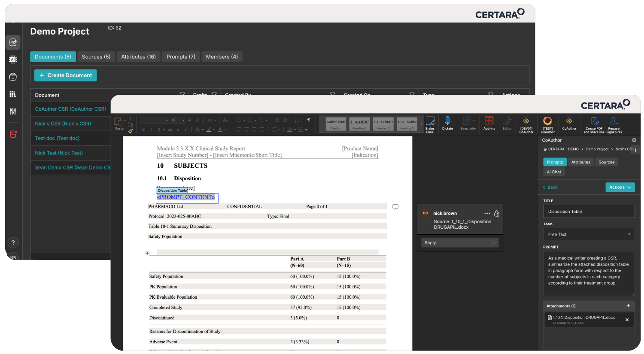This screenshot has width=644, height=354.
Task: Toggle underline formatting
Action: click(x=158, y=130)
